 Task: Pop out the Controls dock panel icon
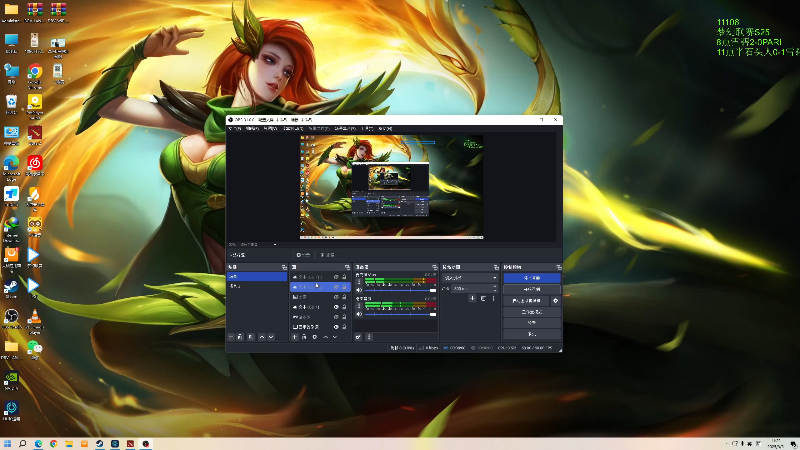click(x=559, y=267)
